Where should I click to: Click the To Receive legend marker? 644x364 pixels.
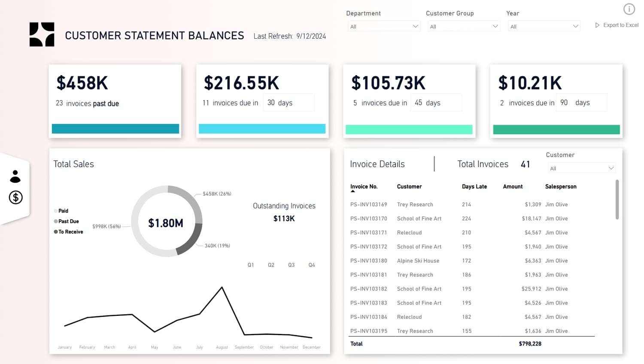click(x=56, y=232)
